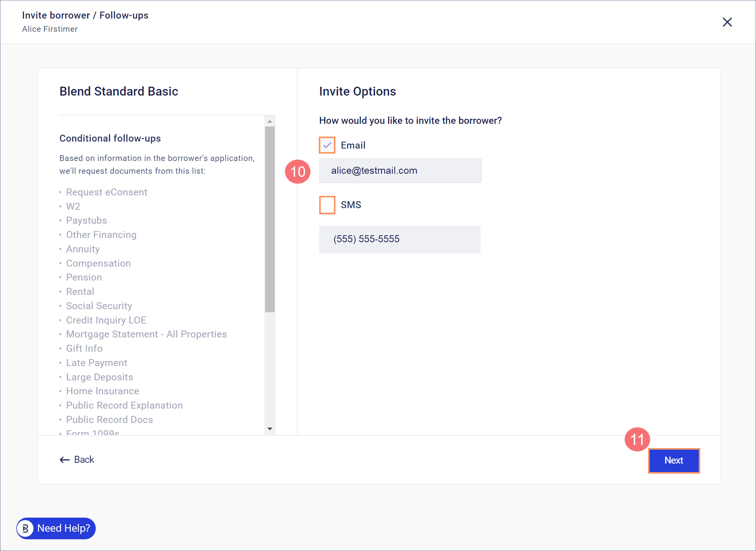This screenshot has height=551, width=756.
Task: Click the Blend logo help icon
Action: (x=26, y=528)
